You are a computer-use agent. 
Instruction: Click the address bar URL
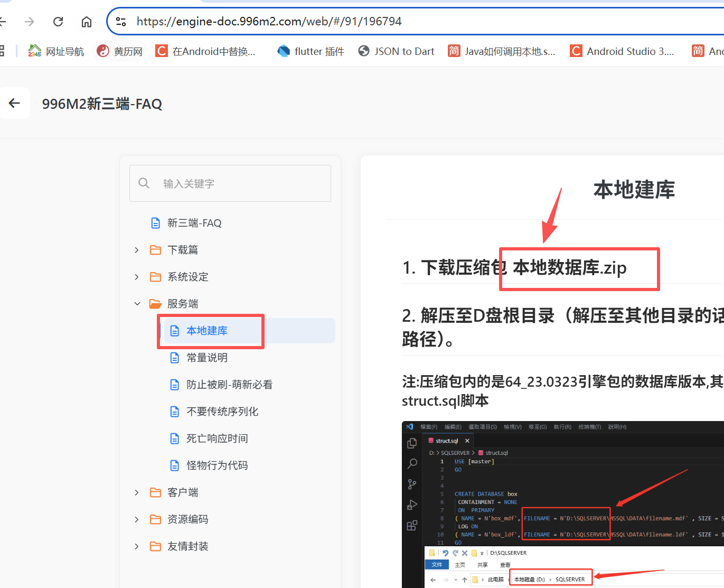[269, 22]
